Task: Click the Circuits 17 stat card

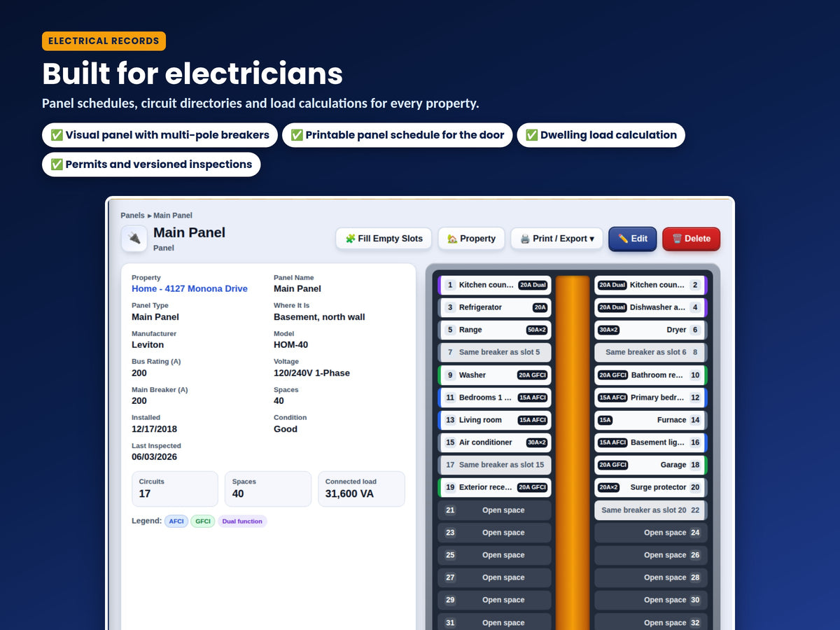Action: pos(175,489)
